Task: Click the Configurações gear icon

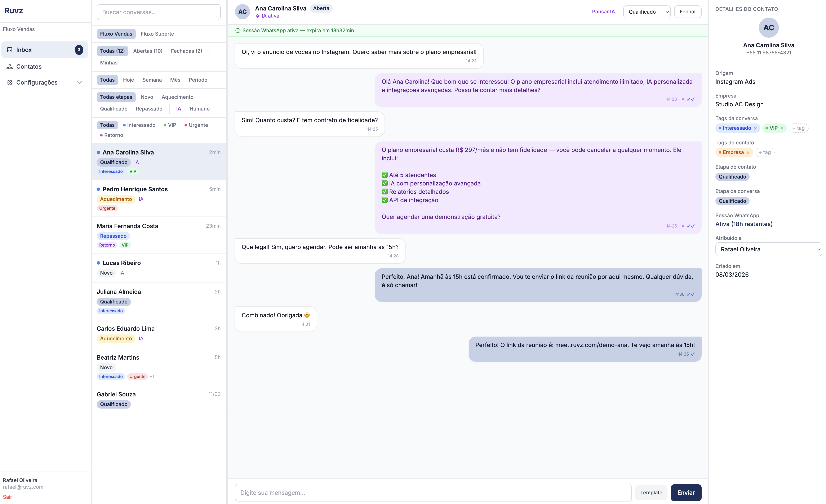Action: pyautogui.click(x=10, y=82)
